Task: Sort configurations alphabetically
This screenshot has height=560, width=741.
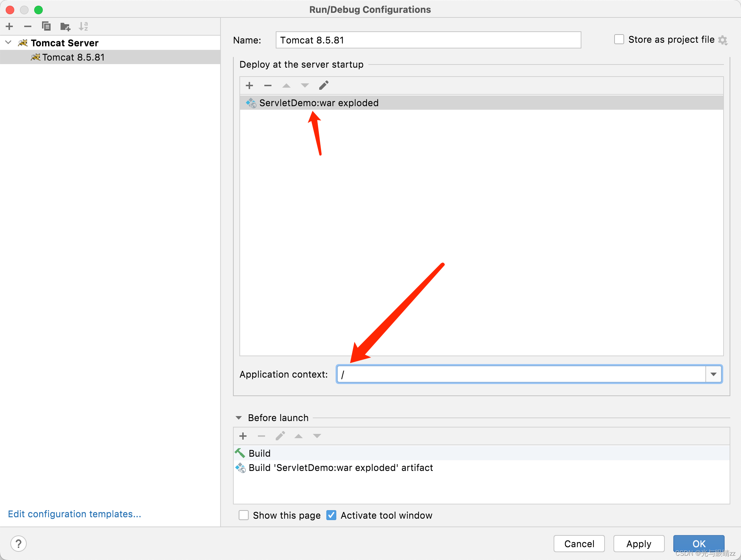Action: pos(83,26)
